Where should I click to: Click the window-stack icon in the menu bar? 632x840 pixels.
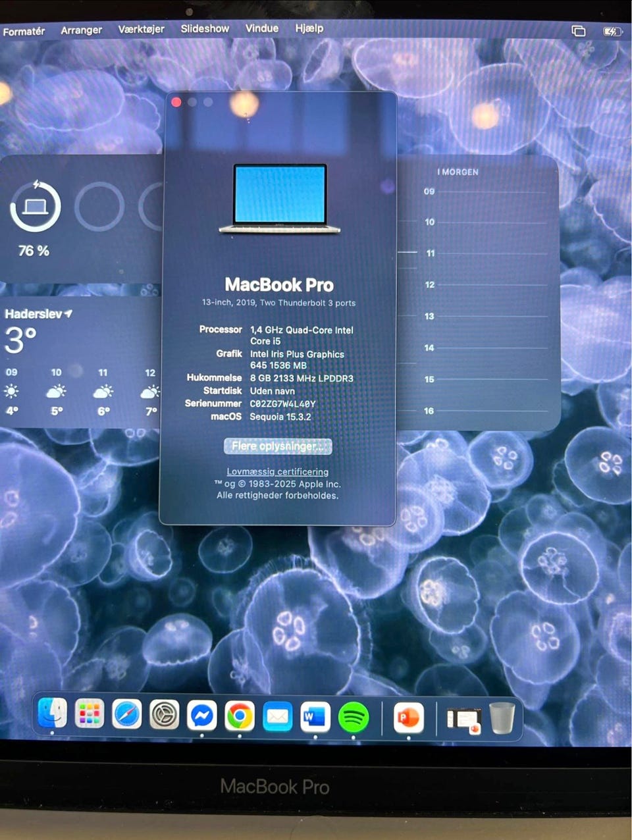click(578, 31)
